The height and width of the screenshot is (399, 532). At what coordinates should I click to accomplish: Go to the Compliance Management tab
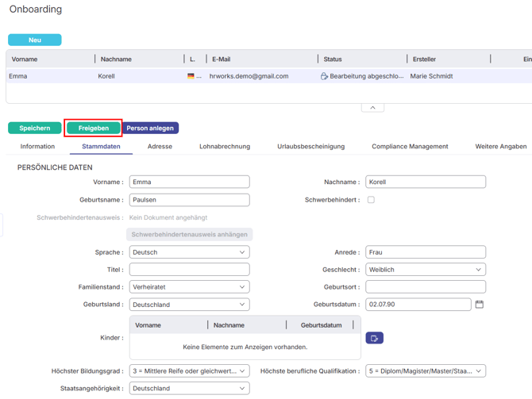[410, 147]
